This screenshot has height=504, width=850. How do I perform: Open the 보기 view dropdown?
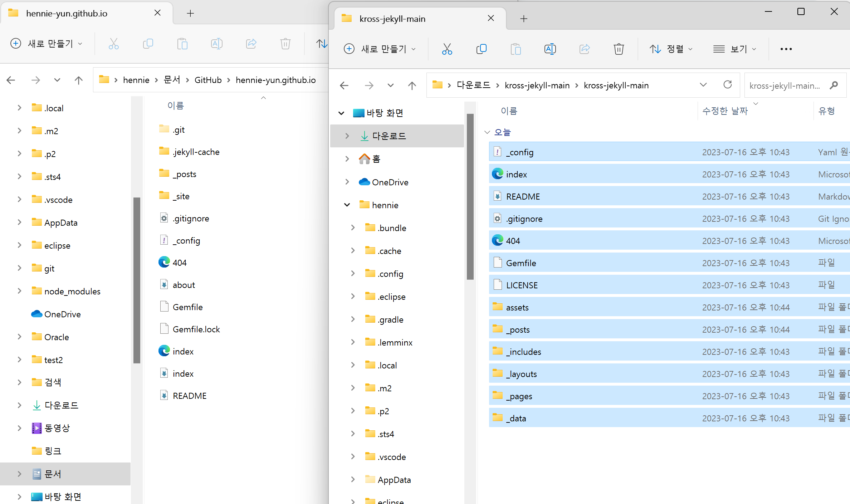734,49
